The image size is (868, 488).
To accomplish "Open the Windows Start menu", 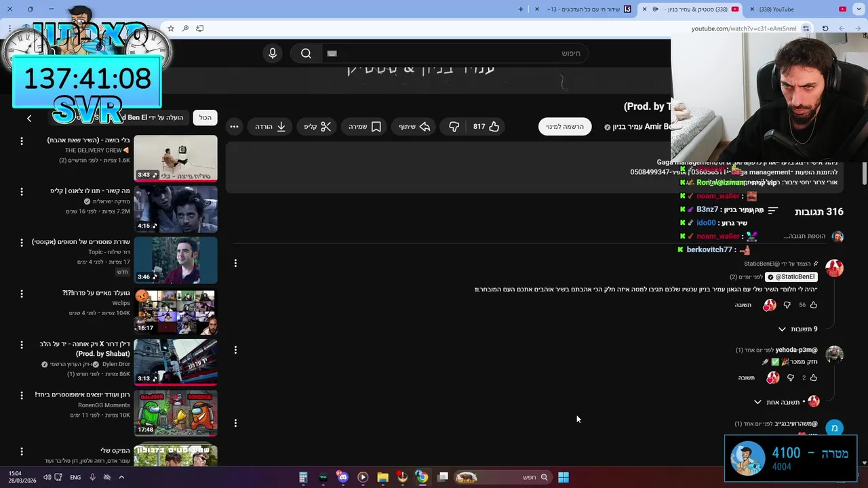I will click(563, 477).
